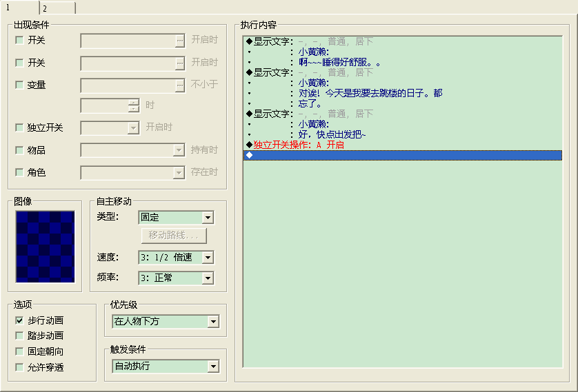Open the first 开关 ellipsis picker button

click(179, 41)
